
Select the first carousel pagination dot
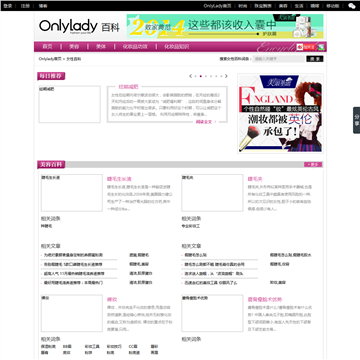196,76
